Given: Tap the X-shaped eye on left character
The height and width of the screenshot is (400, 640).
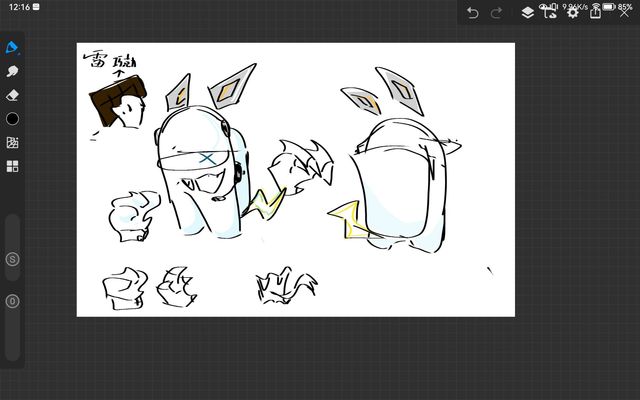Looking at the screenshot, I should [x=206, y=158].
